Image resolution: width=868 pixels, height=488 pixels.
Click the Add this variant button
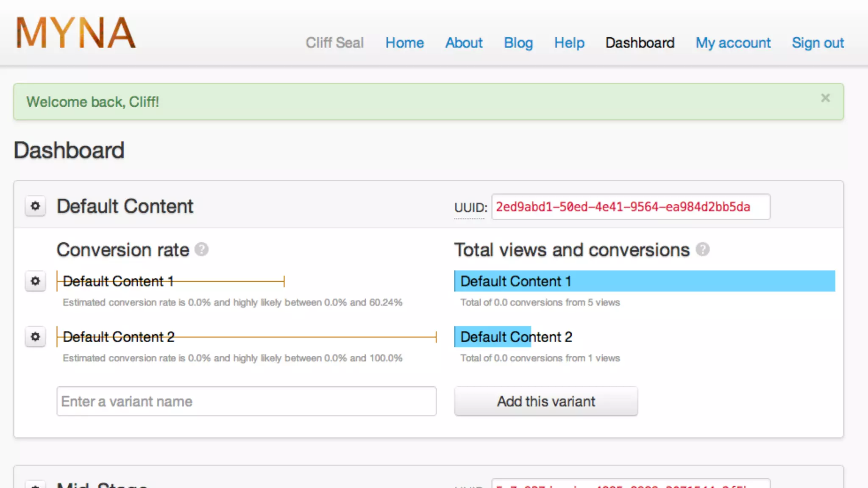click(545, 401)
